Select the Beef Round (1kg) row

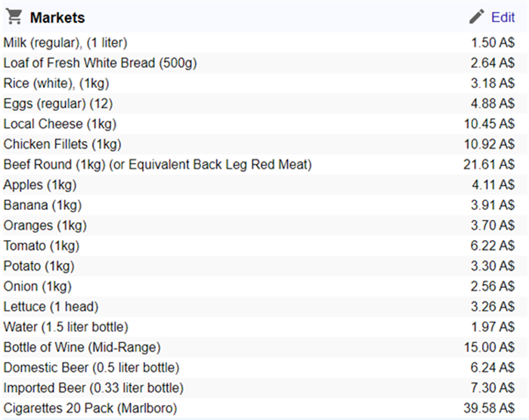[157, 165]
